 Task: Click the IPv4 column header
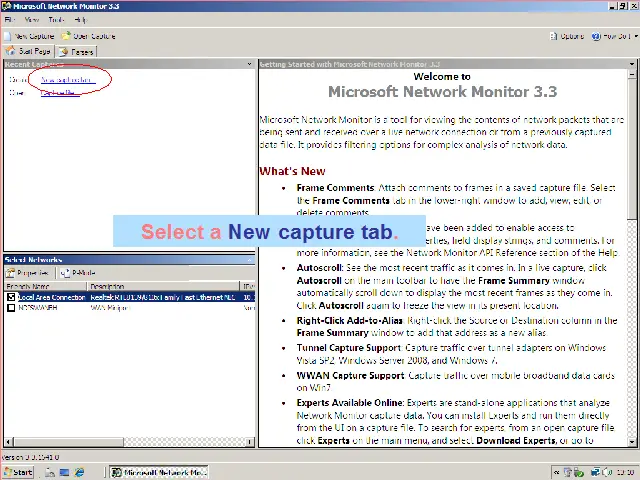[248, 286]
